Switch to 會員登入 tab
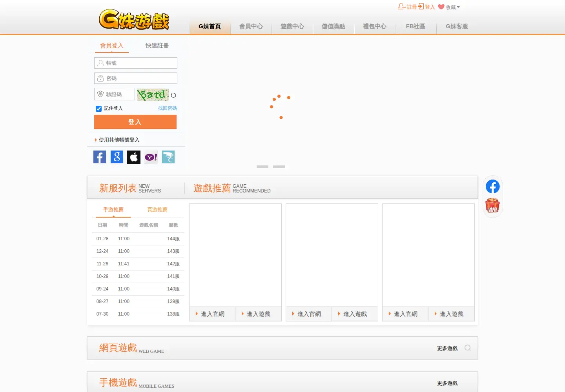 [112, 45]
